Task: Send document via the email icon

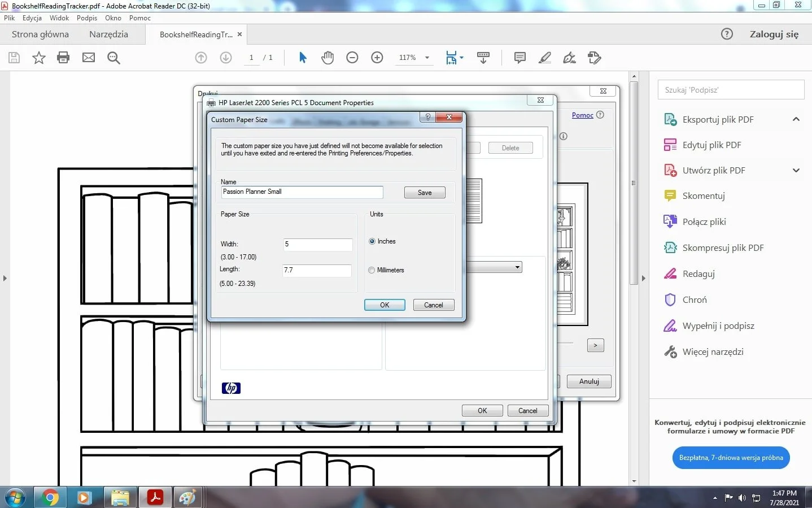Action: pos(88,57)
